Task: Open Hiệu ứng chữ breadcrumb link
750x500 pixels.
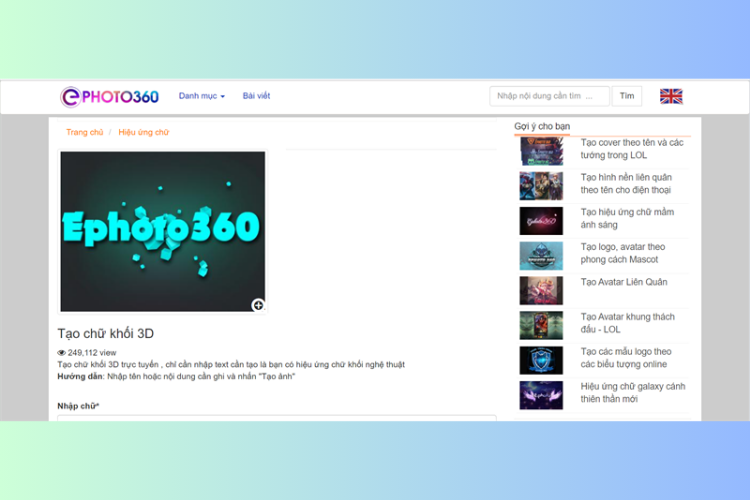Action: click(x=143, y=132)
